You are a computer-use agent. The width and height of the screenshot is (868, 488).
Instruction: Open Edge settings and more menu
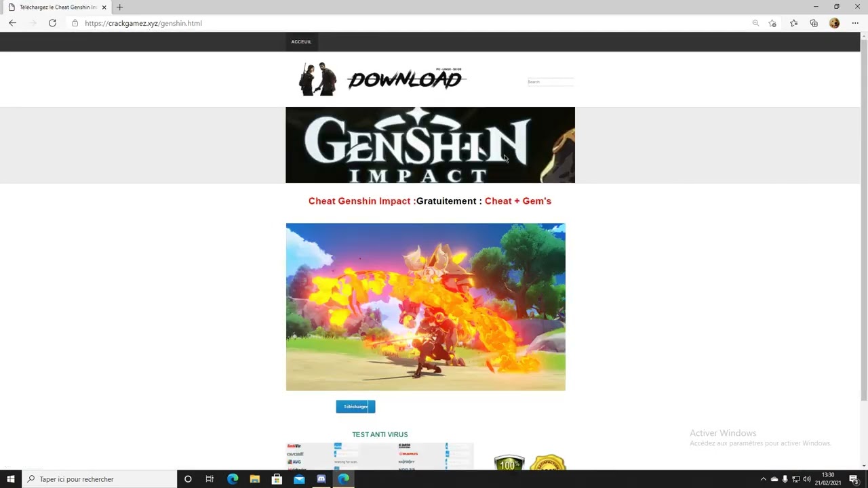(855, 23)
